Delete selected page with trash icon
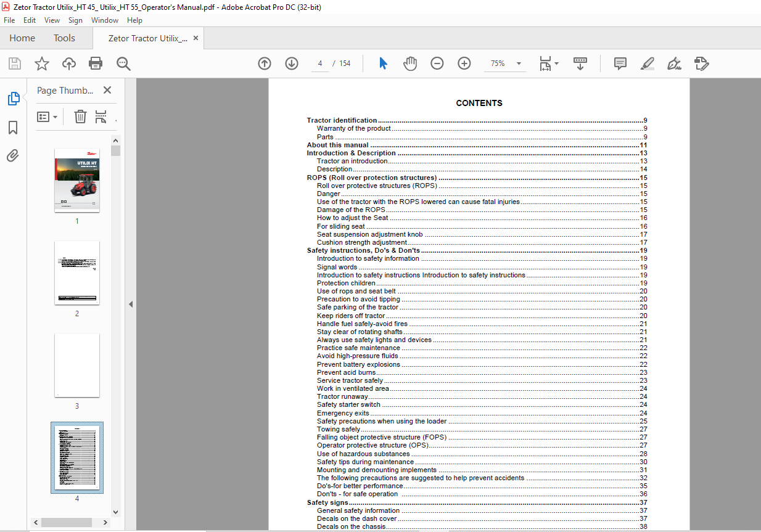This screenshot has width=761, height=532. coord(80,117)
